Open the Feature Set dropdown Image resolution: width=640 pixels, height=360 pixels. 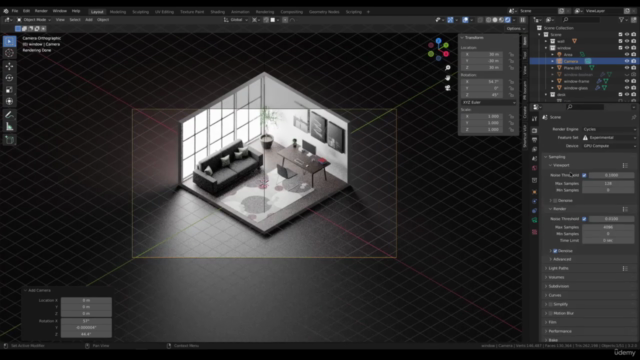(x=609, y=138)
